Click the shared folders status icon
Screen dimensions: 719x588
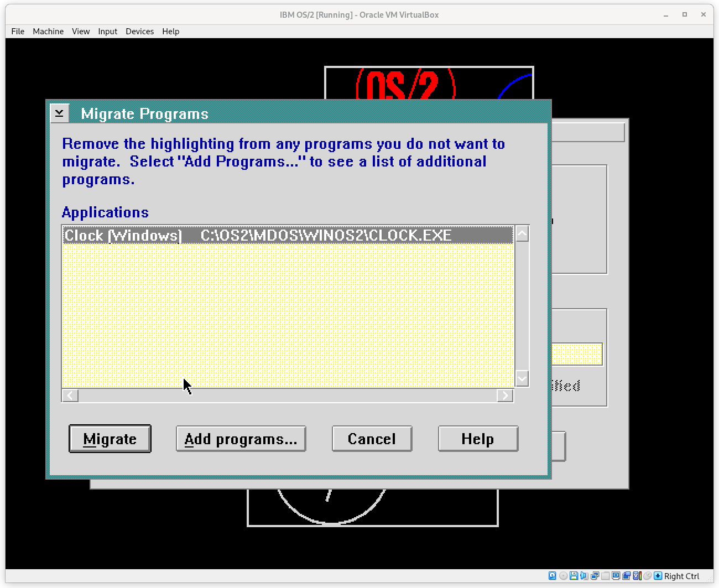[x=605, y=576]
